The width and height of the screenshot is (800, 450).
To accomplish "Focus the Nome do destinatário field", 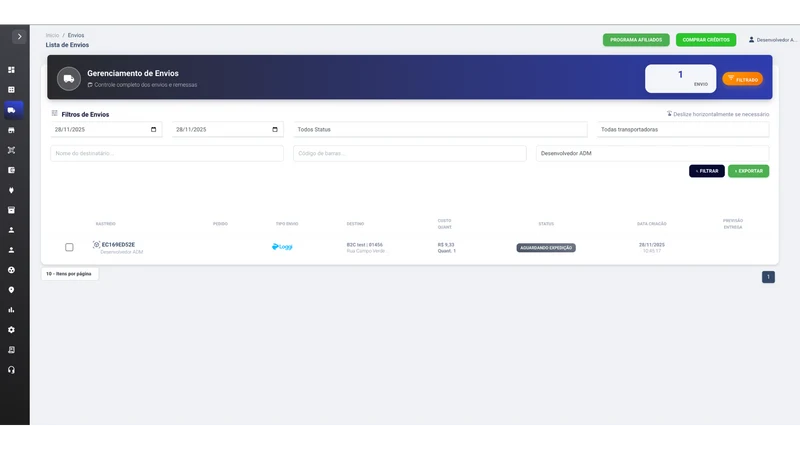I will [x=167, y=154].
